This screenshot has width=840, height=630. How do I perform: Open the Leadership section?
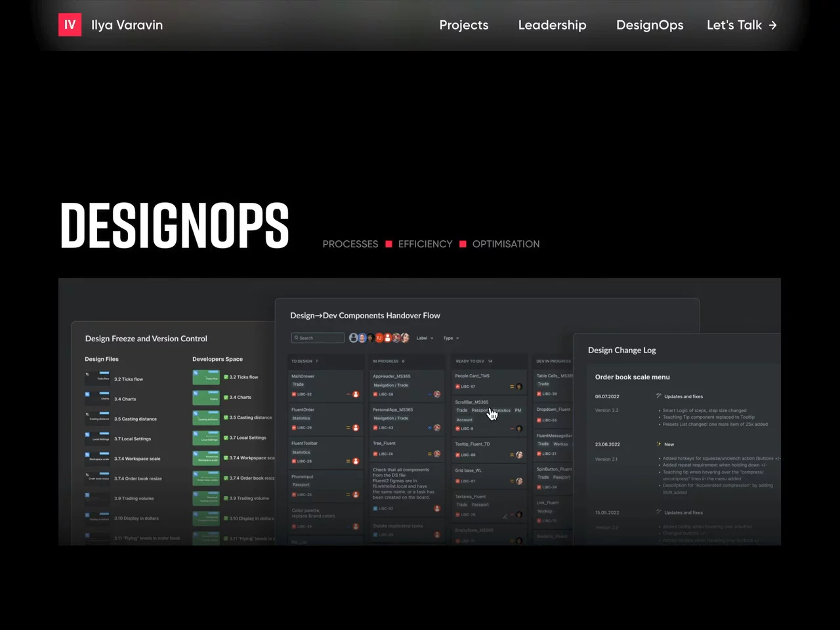(x=552, y=25)
